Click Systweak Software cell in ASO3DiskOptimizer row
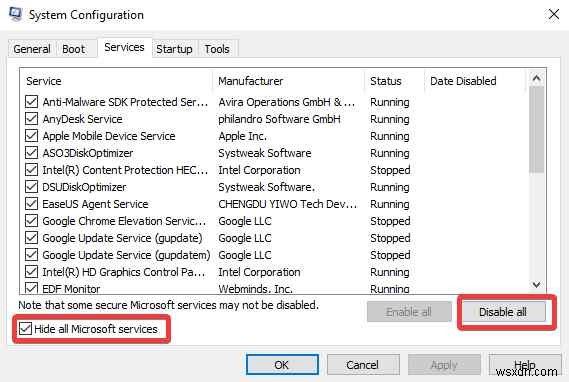Screen dimensions: 569x382 click(x=265, y=153)
